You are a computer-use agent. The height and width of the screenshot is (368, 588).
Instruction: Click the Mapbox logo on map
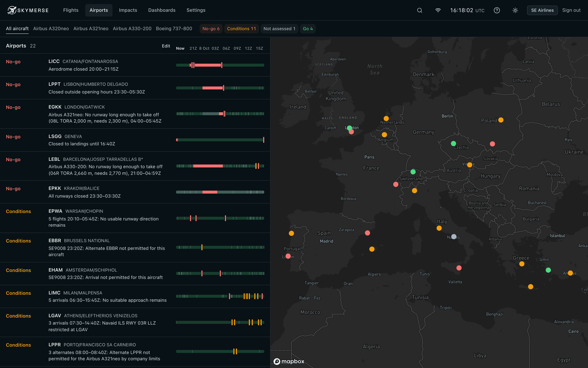[289, 361]
